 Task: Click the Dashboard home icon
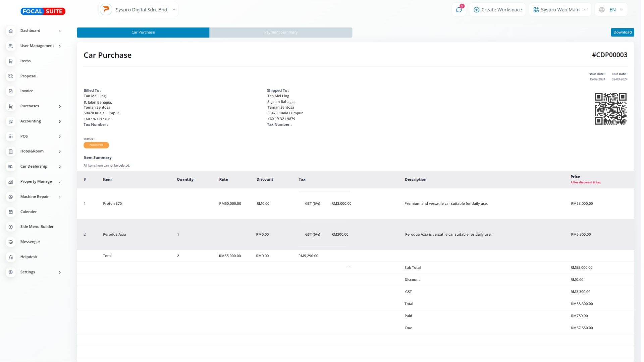click(x=11, y=31)
